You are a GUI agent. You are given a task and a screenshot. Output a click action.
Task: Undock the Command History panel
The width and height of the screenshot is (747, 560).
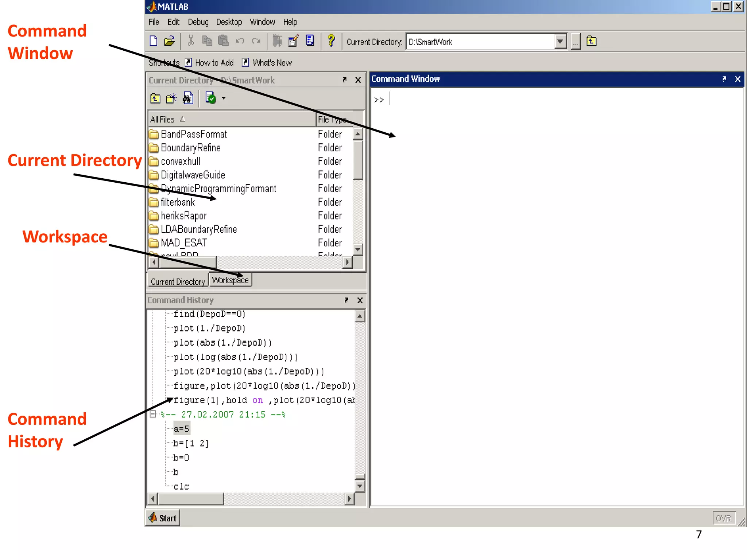tap(346, 300)
